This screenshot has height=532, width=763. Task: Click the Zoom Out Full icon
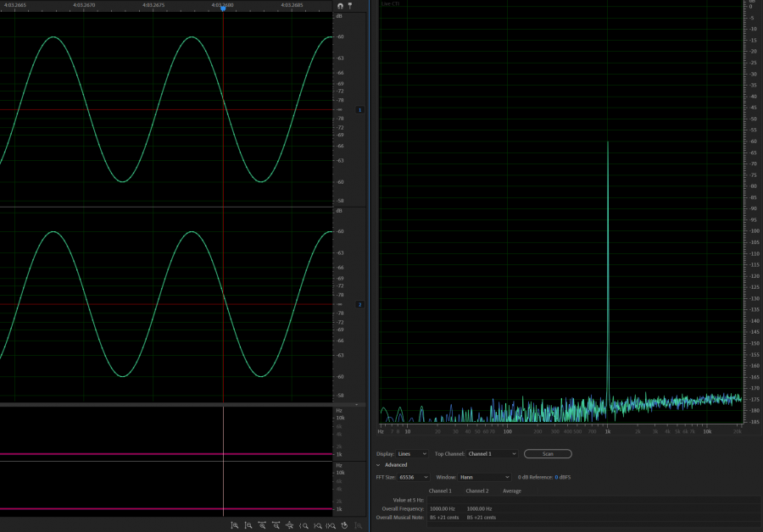(x=289, y=526)
